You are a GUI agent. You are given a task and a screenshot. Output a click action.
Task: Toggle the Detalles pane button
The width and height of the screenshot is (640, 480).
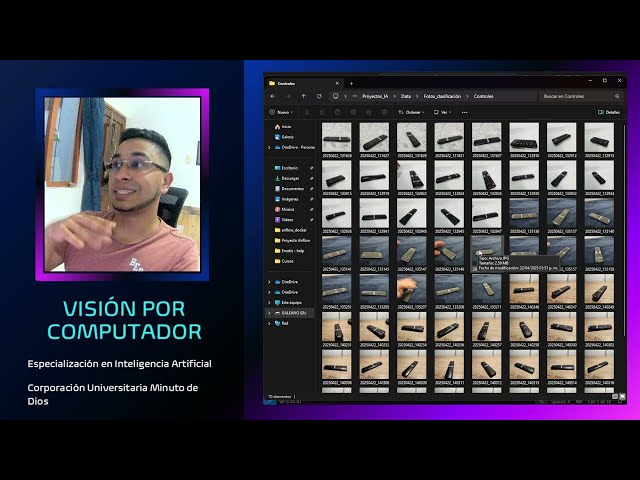pos(609,112)
